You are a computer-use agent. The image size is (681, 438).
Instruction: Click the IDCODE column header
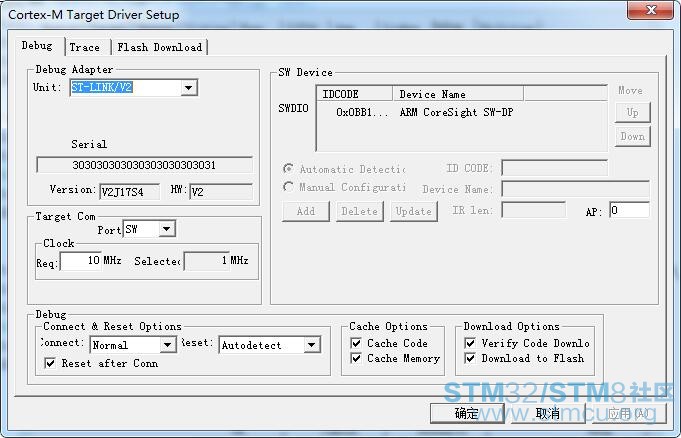coord(354,94)
